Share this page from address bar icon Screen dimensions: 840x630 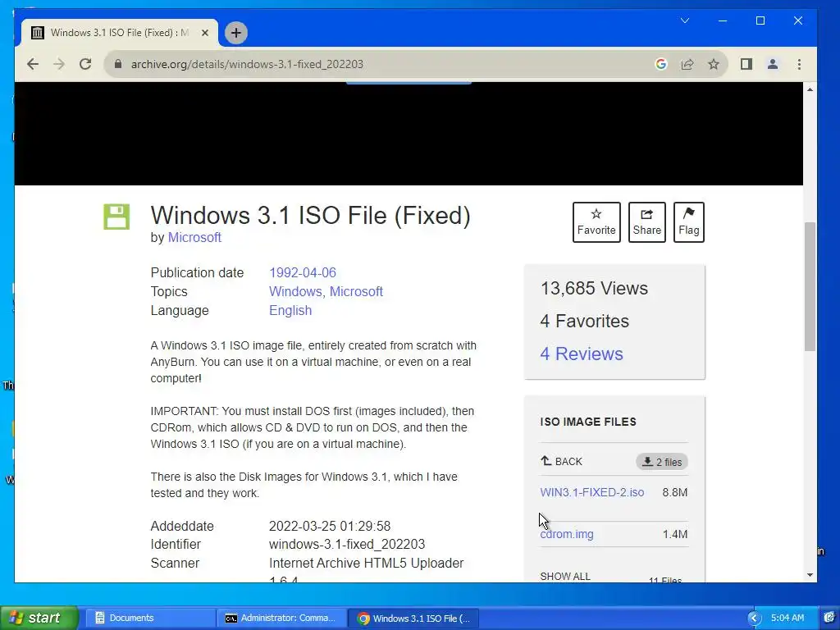(x=687, y=64)
